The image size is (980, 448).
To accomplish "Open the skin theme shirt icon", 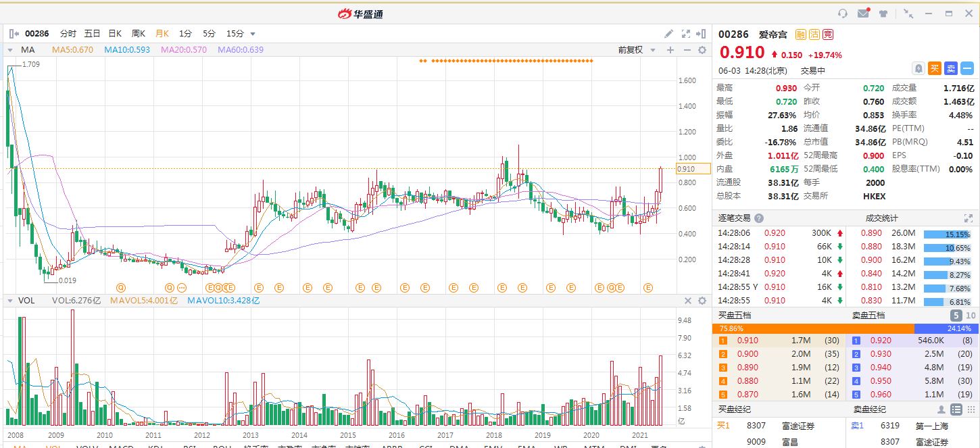I will click(883, 14).
